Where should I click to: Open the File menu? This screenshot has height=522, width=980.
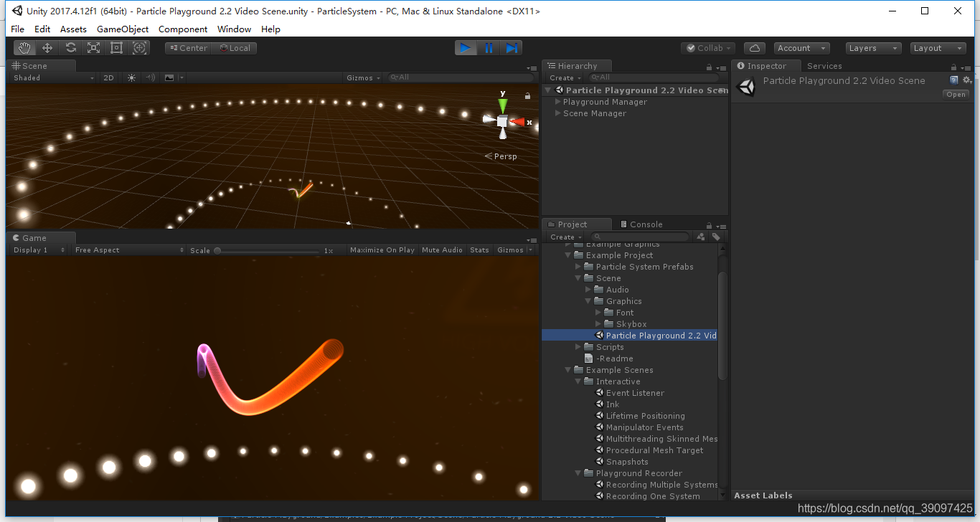click(18, 29)
